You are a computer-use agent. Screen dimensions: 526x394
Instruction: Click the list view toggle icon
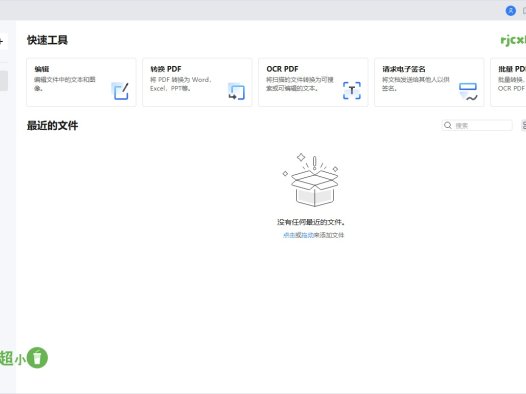coord(524,125)
